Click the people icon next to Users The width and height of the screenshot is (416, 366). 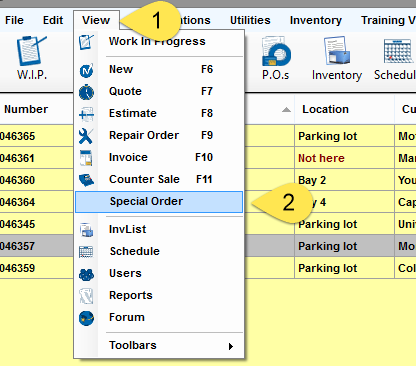point(86,274)
